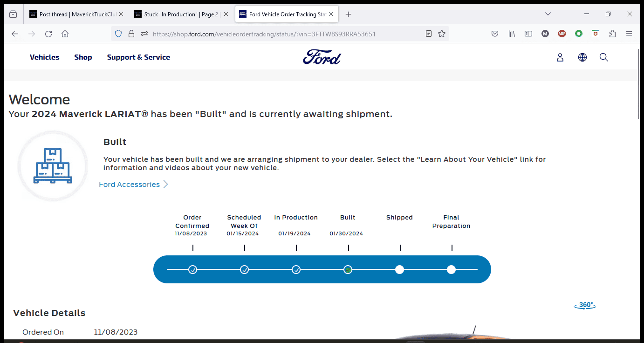
Task: Bookmark this page with star icon
Action: [x=442, y=34]
